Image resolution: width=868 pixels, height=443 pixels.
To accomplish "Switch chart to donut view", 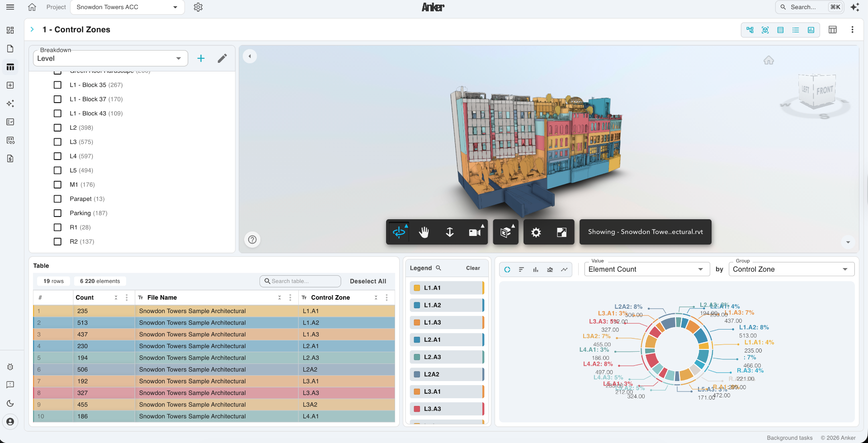I will 507,269.
